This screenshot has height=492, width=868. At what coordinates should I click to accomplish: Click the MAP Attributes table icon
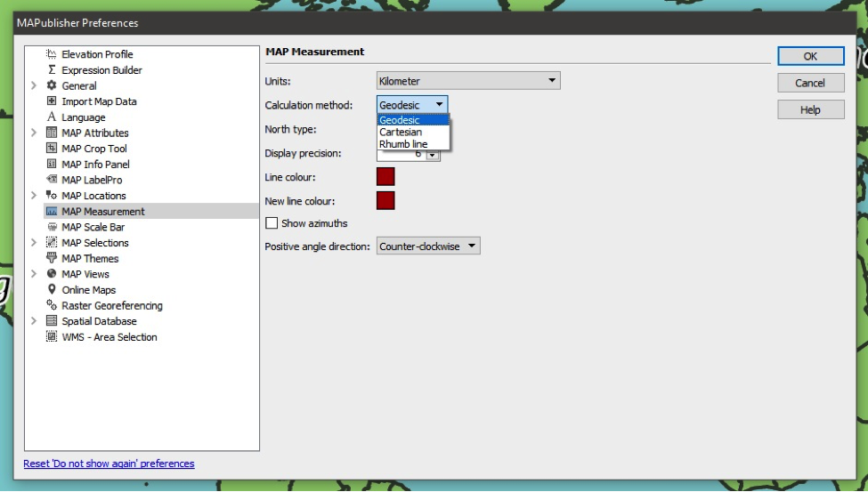coord(52,133)
